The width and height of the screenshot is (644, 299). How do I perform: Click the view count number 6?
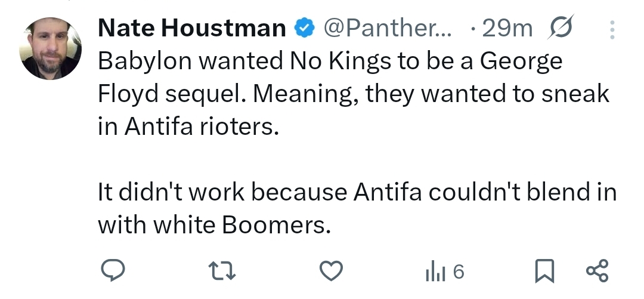(x=458, y=272)
